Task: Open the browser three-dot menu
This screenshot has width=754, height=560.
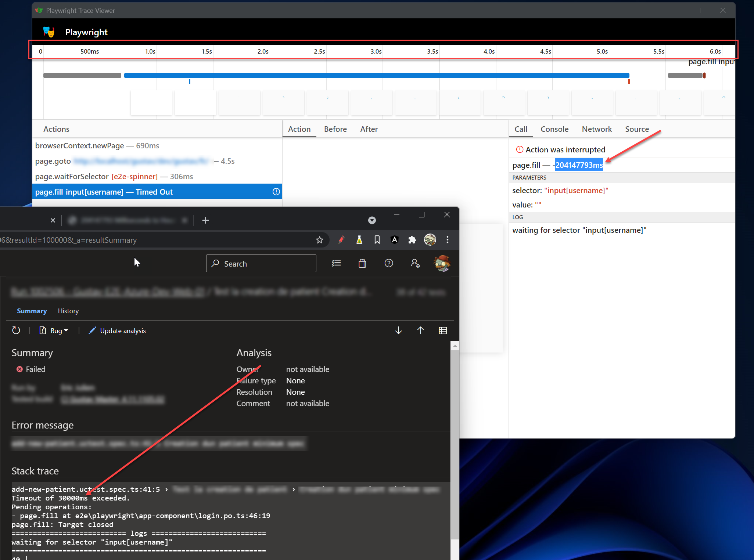Action: [447, 240]
